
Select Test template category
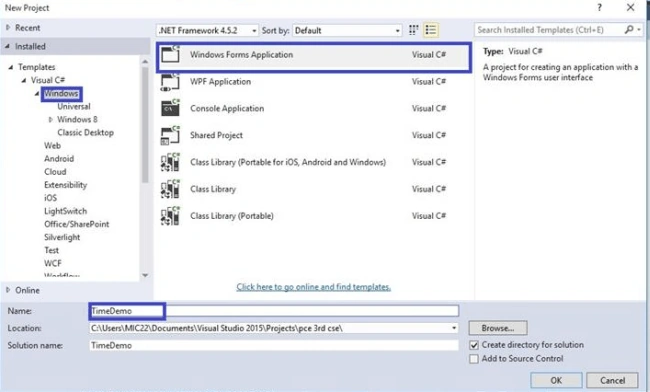(51, 250)
